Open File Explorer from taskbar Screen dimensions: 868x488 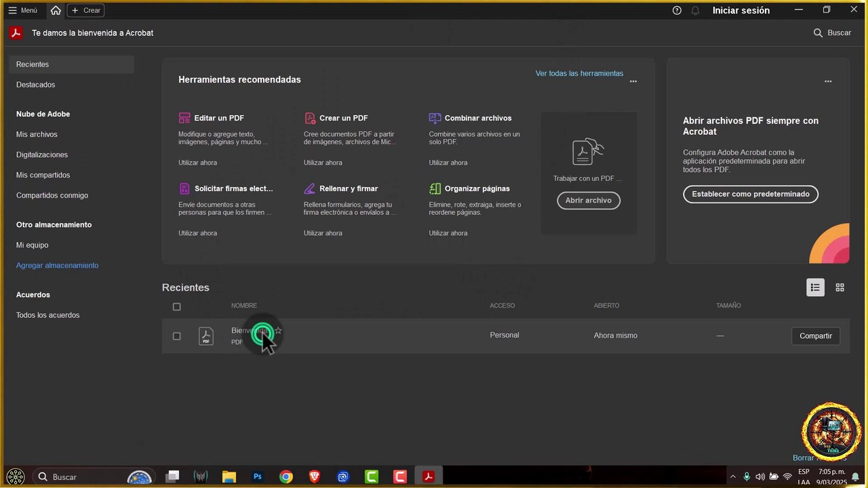click(x=229, y=477)
